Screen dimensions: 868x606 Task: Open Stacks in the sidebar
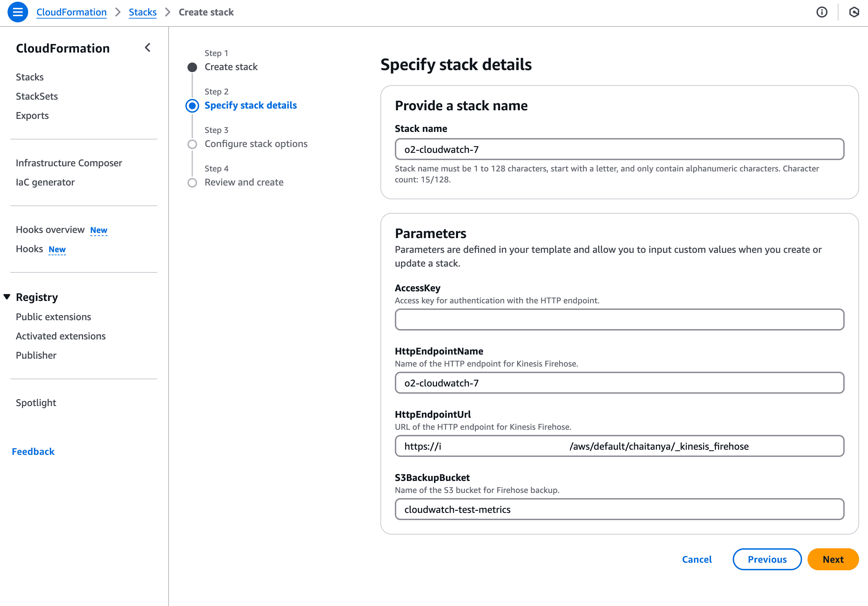30,77
